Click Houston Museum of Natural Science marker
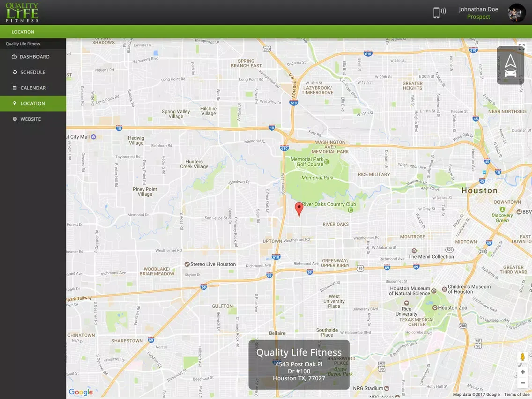532x399 pixels. [434, 291]
